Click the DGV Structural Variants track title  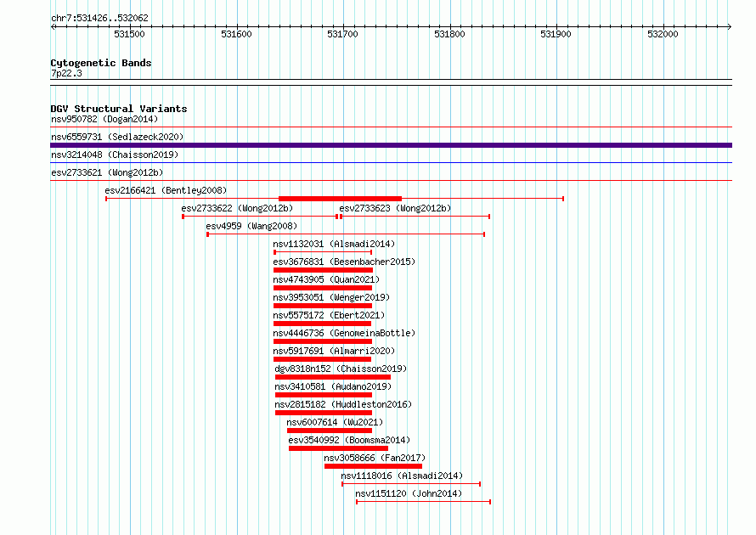119,109
